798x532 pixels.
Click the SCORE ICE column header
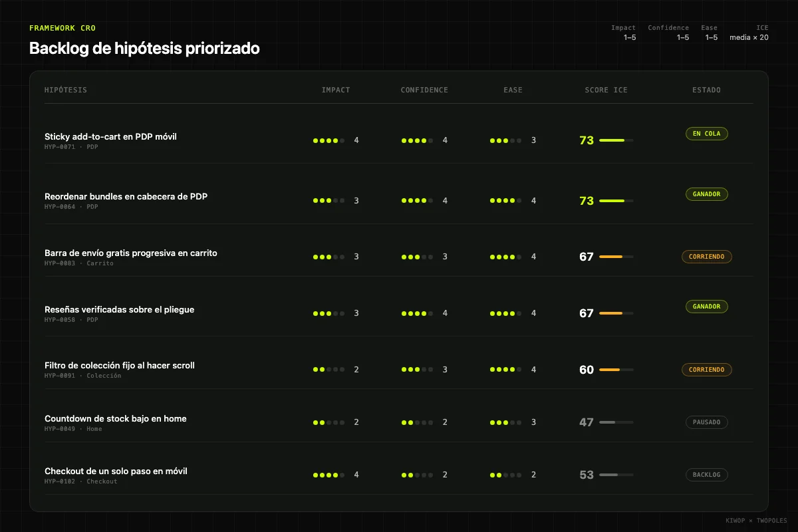point(606,90)
